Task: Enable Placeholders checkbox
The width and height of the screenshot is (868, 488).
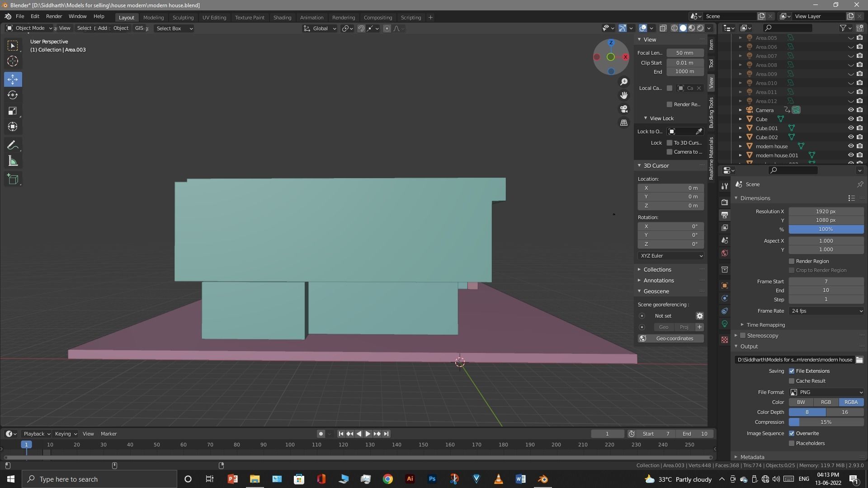Action: click(x=792, y=443)
